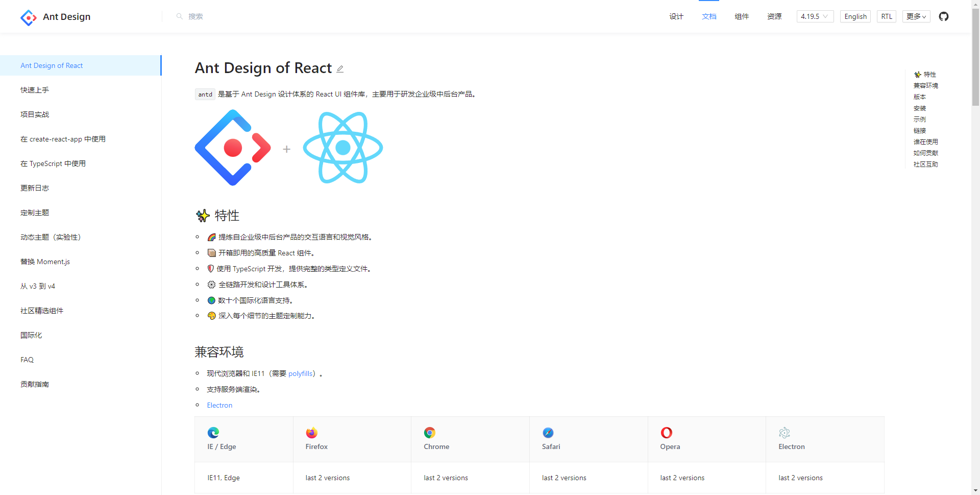
Task: Open 替换 Moment.js sidebar item
Action: click(x=81, y=262)
